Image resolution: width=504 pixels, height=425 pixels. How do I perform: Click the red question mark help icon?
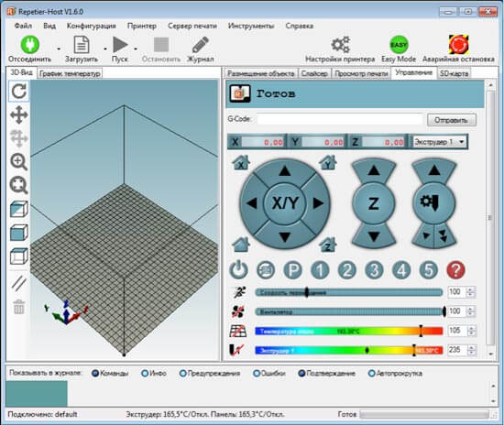click(x=455, y=270)
